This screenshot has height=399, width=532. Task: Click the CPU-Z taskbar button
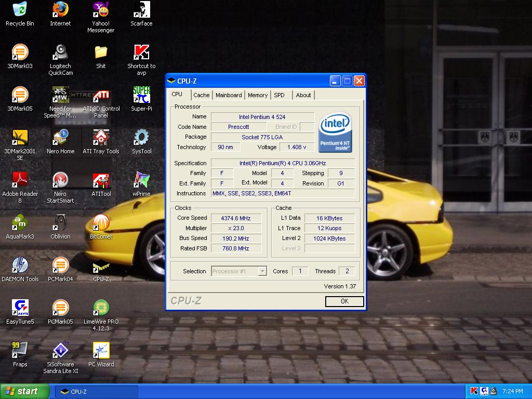pos(96,392)
